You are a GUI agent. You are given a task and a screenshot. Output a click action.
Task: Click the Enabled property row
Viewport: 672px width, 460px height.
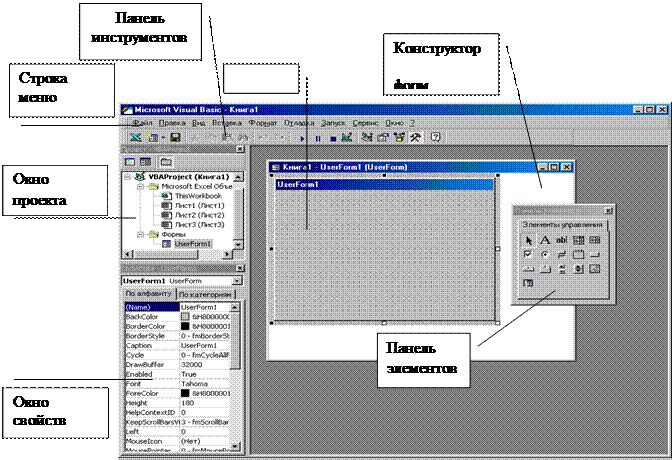[x=177, y=374]
